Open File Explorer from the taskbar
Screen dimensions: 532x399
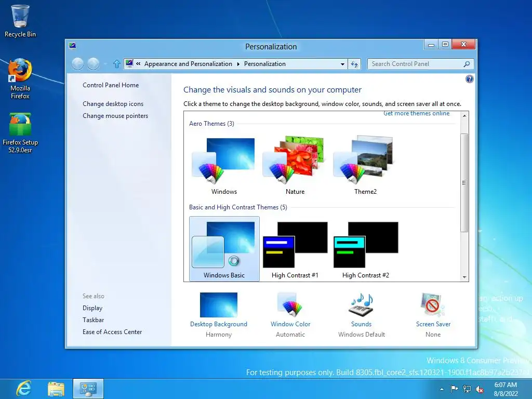(56, 389)
